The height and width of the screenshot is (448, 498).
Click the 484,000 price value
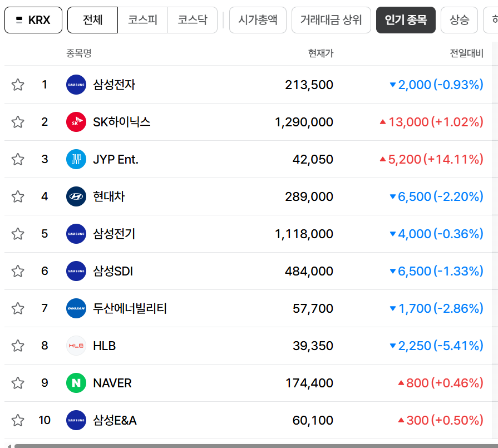[309, 271]
